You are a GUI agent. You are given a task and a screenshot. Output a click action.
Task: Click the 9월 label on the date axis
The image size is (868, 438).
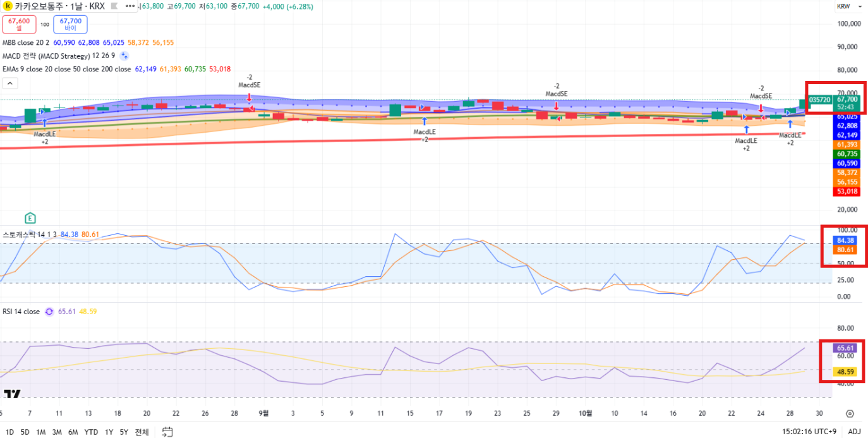click(264, 414)
